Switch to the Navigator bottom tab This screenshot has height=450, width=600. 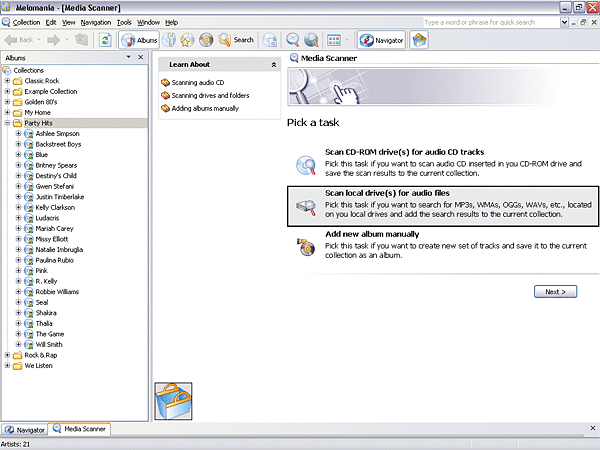pyautogui.click(x=24, y=430)
